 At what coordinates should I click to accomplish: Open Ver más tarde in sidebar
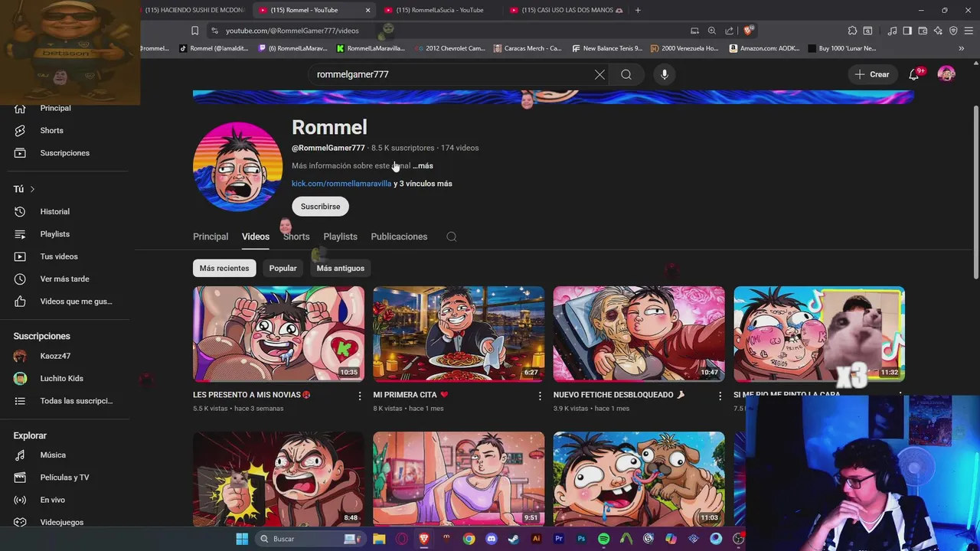[64, 279]
